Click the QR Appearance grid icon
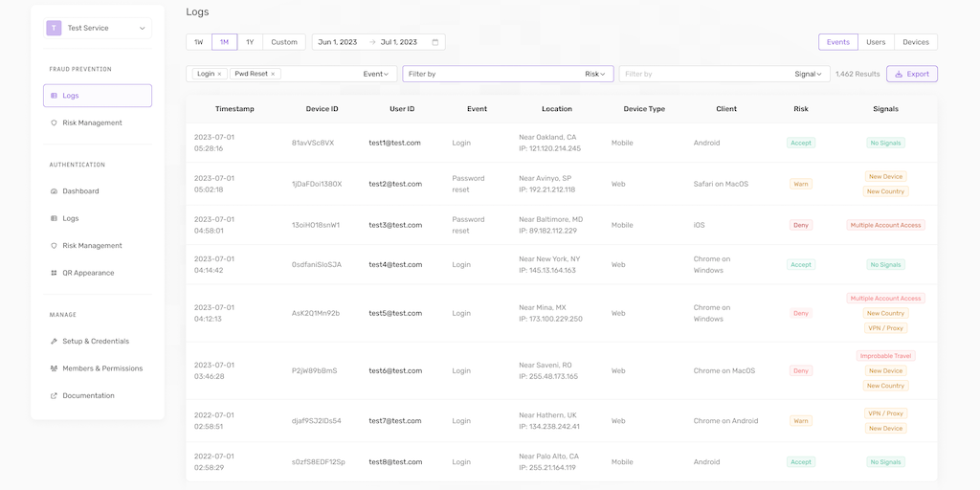Image resolution: width=980 pixels, height=490 pixels. [x=54, y=273]
